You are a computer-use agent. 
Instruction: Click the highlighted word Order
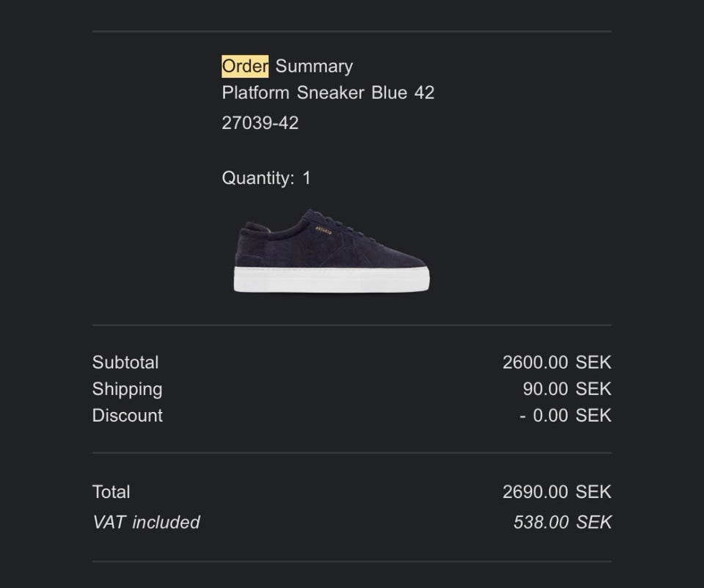click(x=245, y=66)
